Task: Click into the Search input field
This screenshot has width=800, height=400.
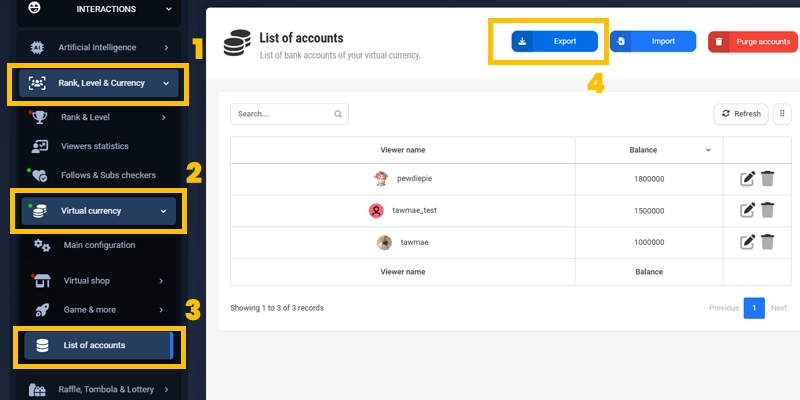Action: pos(289,114)
